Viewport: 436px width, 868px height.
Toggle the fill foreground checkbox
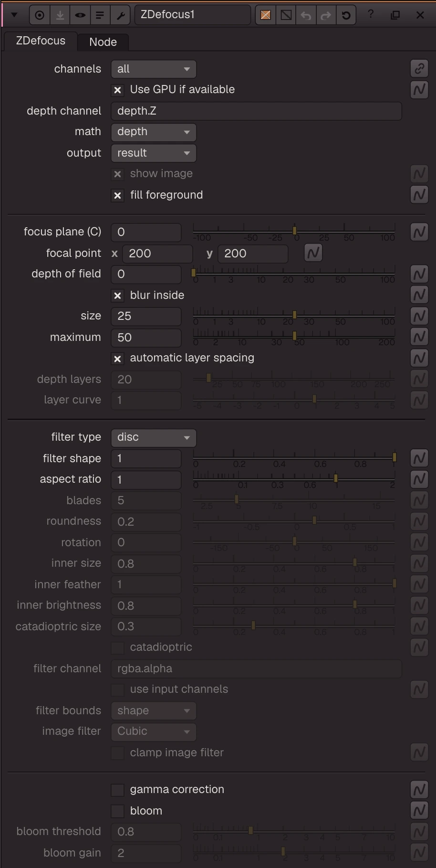(117, 195)
